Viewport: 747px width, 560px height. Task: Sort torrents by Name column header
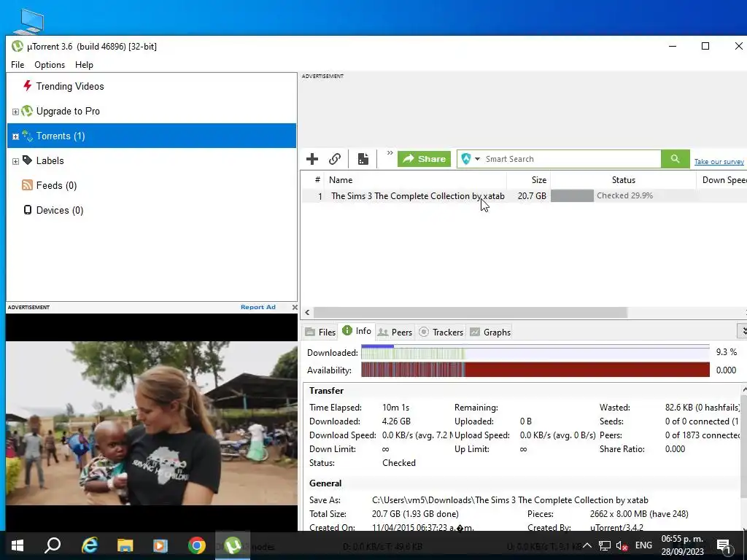415,180
